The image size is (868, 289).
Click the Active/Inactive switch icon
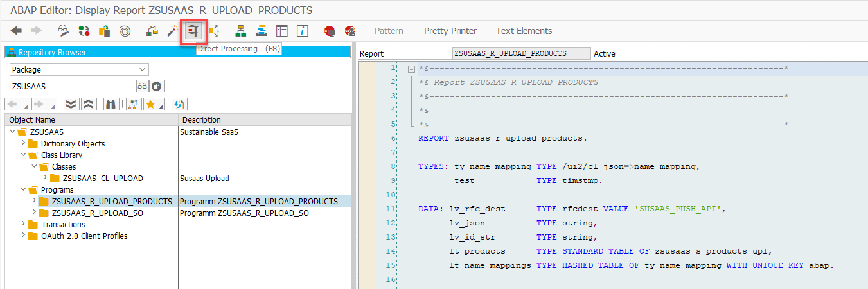click(x=84, y=31)
